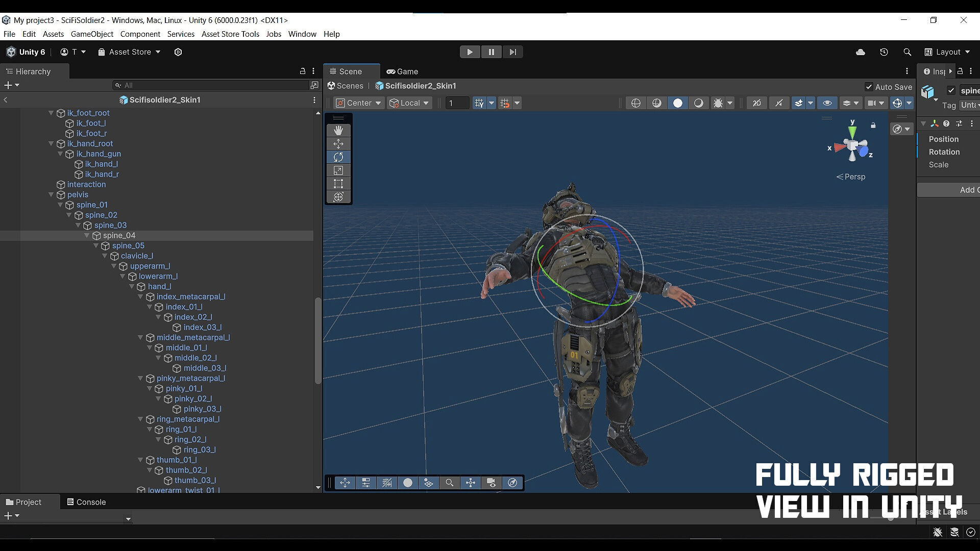Screen dimensions: 980x551
Task: Click the snap increment value field
Action: (457, 103)
